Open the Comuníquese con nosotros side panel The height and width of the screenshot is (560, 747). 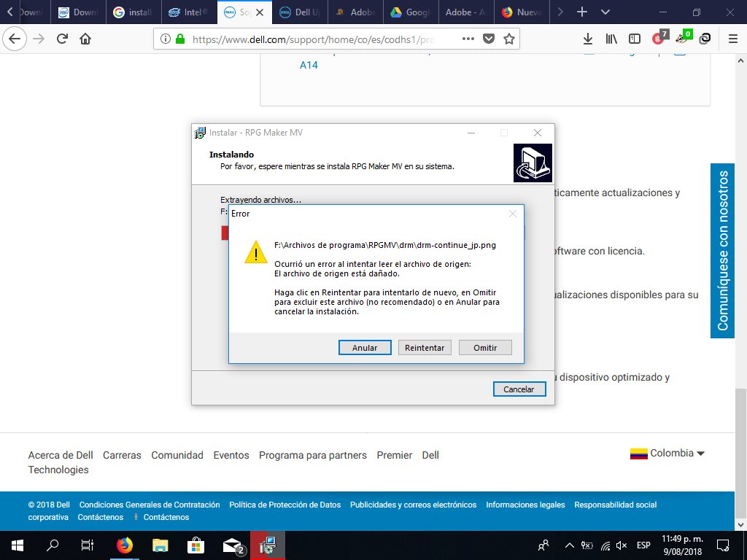(x=723, y=251)
